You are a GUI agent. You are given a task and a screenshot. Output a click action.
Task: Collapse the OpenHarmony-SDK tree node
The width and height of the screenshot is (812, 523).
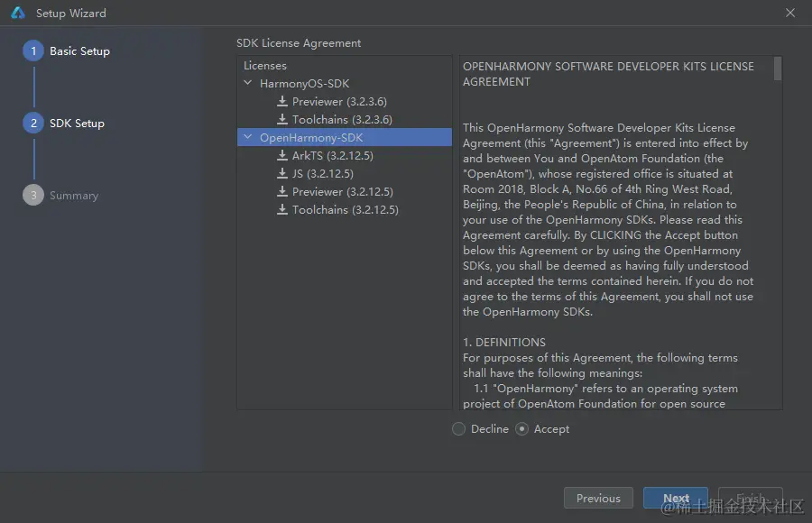(x=248, y=137)
